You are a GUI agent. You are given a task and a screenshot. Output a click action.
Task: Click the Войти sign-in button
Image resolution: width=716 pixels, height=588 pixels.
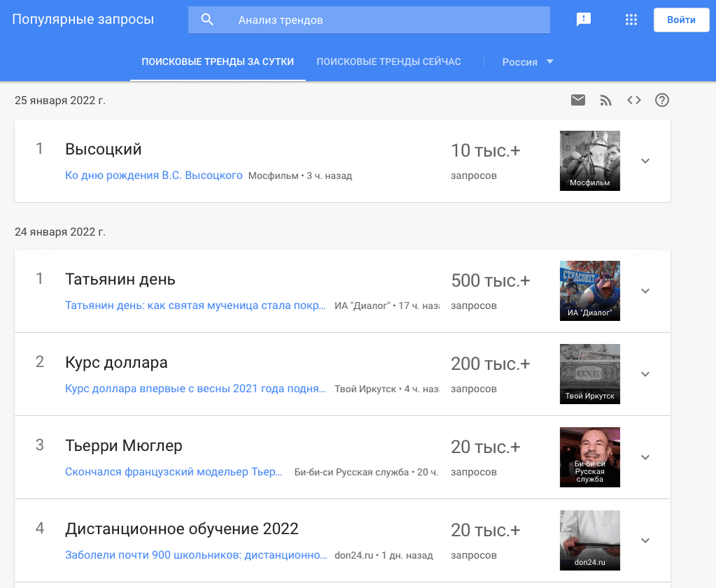click(681, 20)
